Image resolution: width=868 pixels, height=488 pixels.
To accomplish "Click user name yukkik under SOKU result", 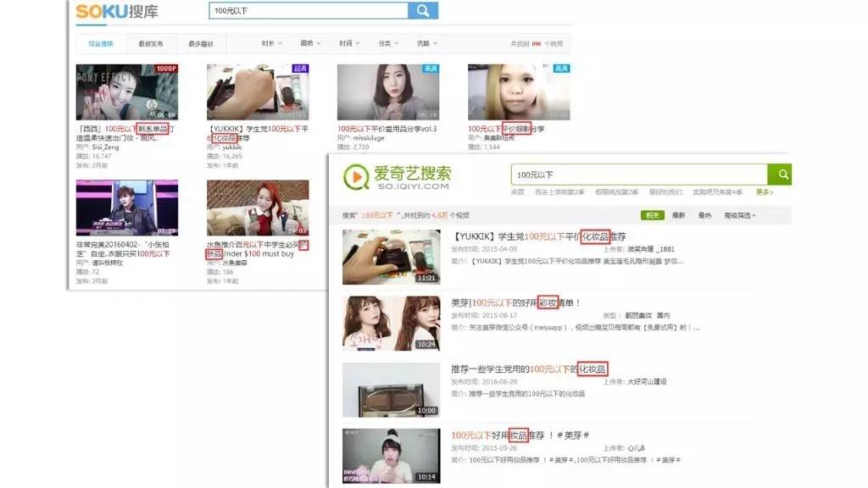I will [x=232, y=147].
